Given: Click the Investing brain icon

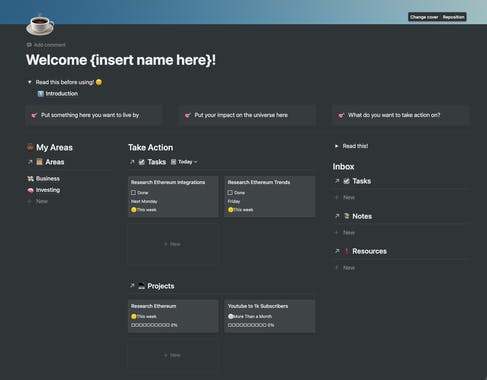Looking at the screenshot, I should [x=30, y=190].
